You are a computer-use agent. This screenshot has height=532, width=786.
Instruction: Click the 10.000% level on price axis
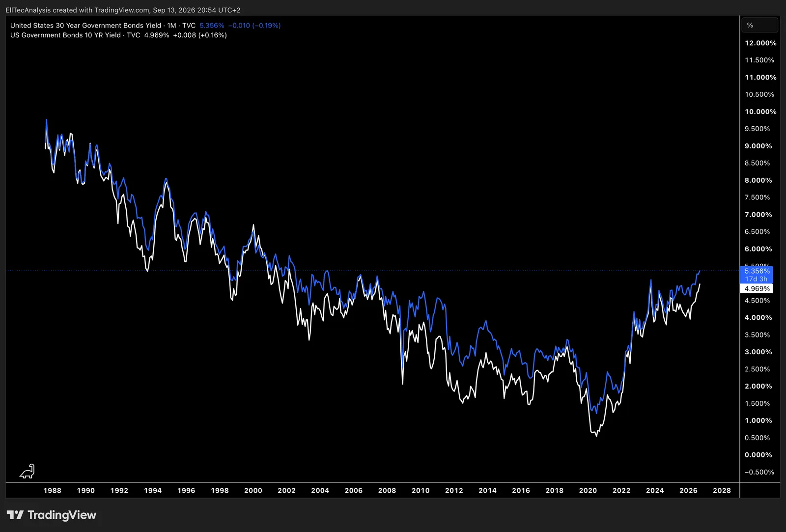pyautogui.click(x=760, y=112)
